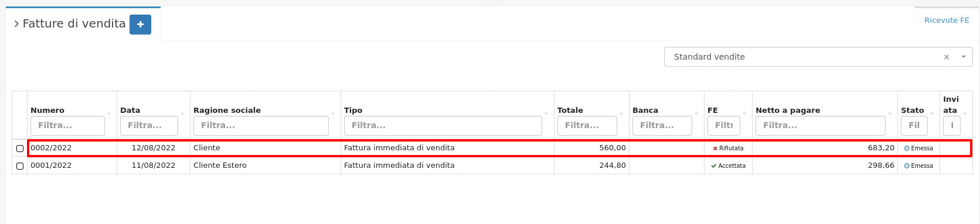
Task: Expand the Fatture di vendita chevron
Action: (x=16, y=24)
